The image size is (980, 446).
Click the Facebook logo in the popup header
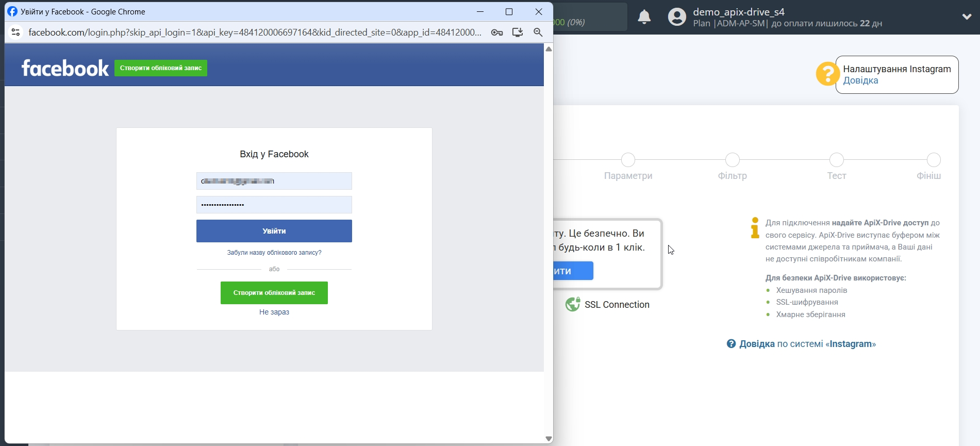point(65,68)
